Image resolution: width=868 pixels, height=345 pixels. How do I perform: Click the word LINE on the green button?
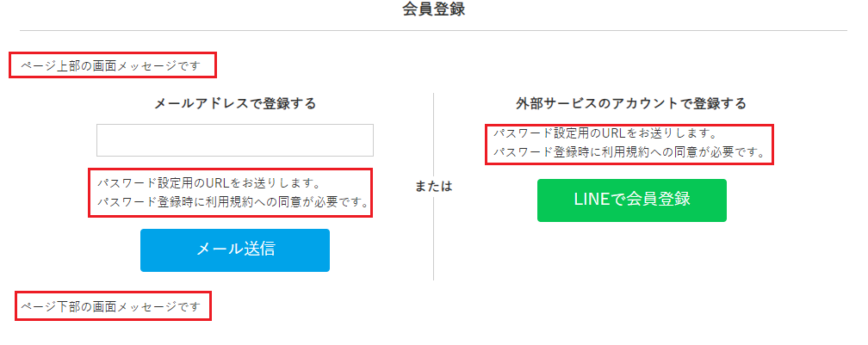pos(590,200)
